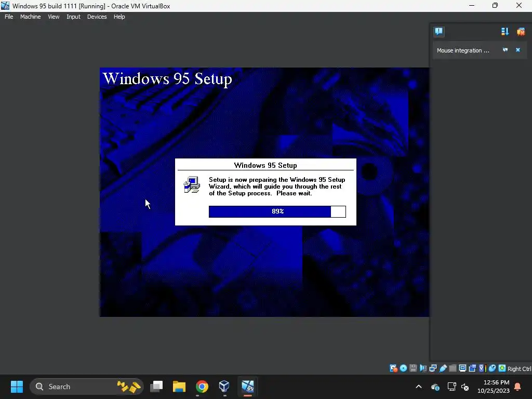Select the Windows 95 VM taskbar icon

coord(248,387)
